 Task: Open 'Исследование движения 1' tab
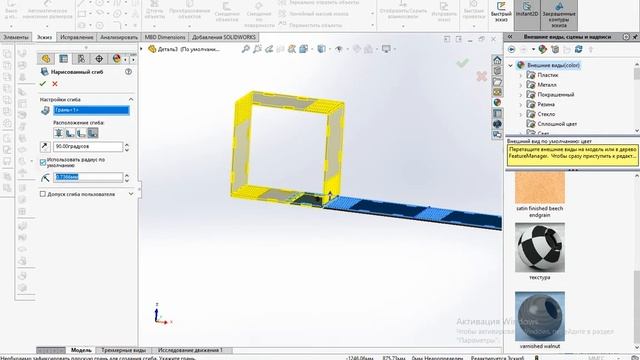(190, 350)
